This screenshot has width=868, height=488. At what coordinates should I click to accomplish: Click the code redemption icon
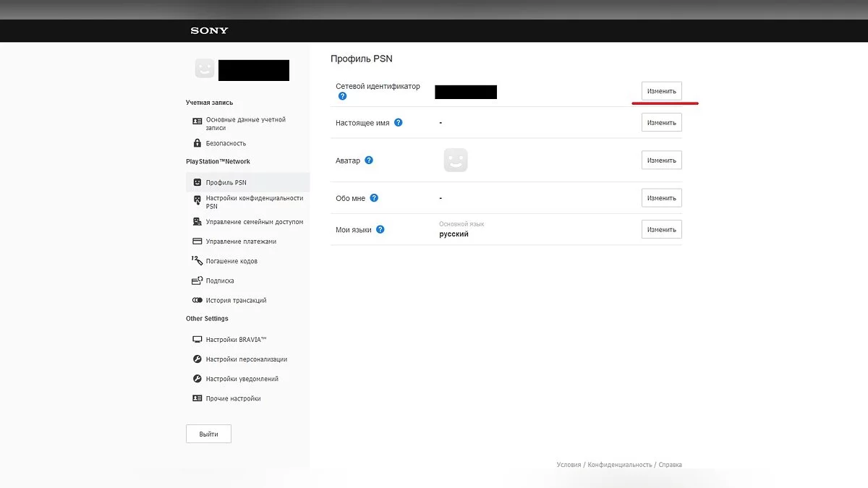(197, 260)
